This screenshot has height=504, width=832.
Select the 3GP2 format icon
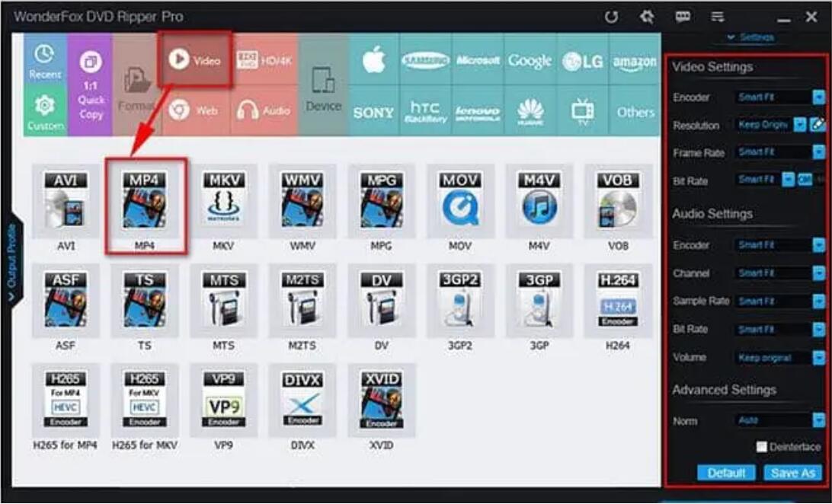[460, 301]
